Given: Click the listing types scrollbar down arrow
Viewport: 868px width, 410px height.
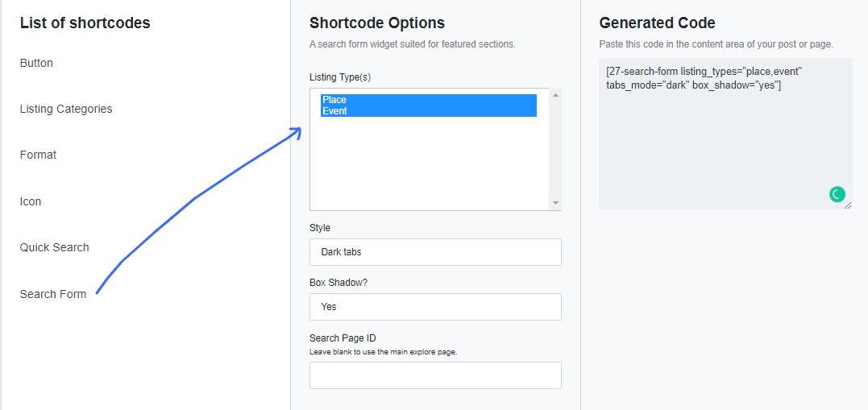Looking at the screenshot, I should 556,203.
